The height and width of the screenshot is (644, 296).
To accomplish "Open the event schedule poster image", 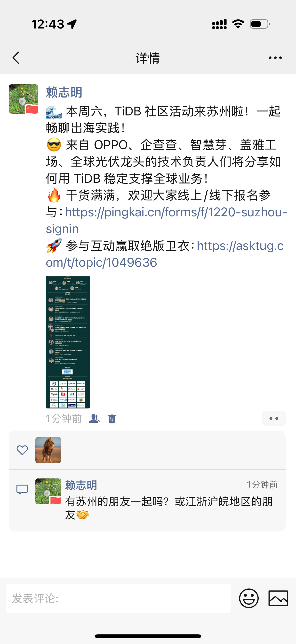I will tap(68, 342).
